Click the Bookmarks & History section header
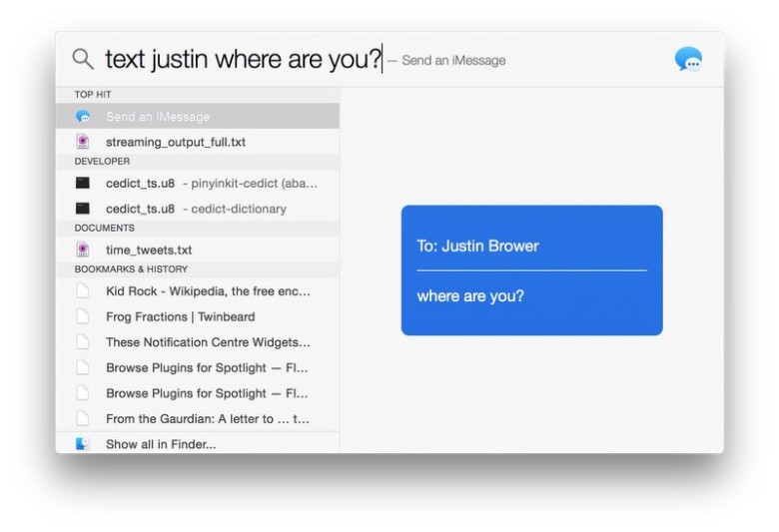Viewport: 779px width, 532px height. coord(131,269)
